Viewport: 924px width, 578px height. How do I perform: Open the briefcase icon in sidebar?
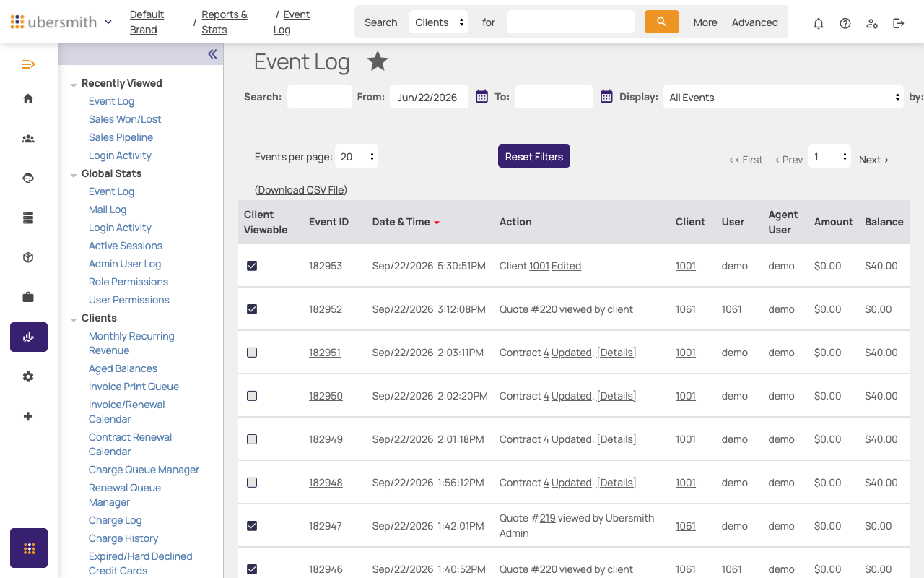(x=28, y=297)
